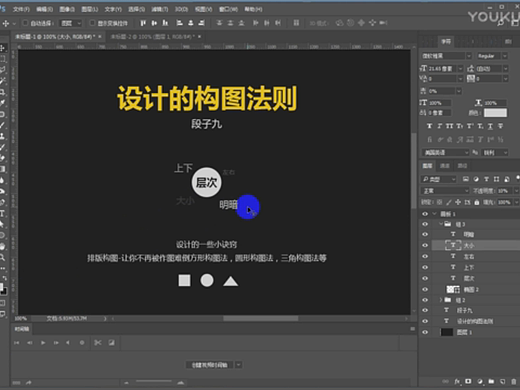Click the 创建视频时间轴 button
520x390 pixels.
coord(210,365)
